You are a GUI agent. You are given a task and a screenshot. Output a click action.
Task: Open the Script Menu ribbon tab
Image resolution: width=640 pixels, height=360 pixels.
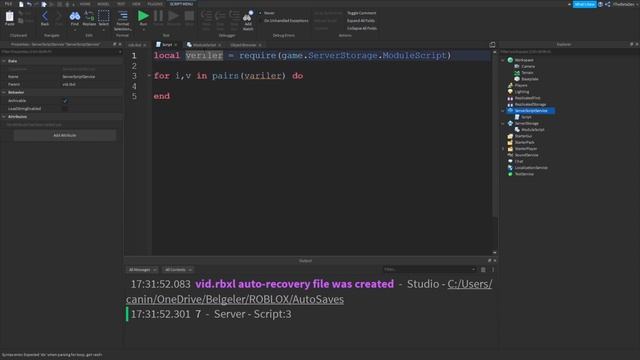(181, 4)
